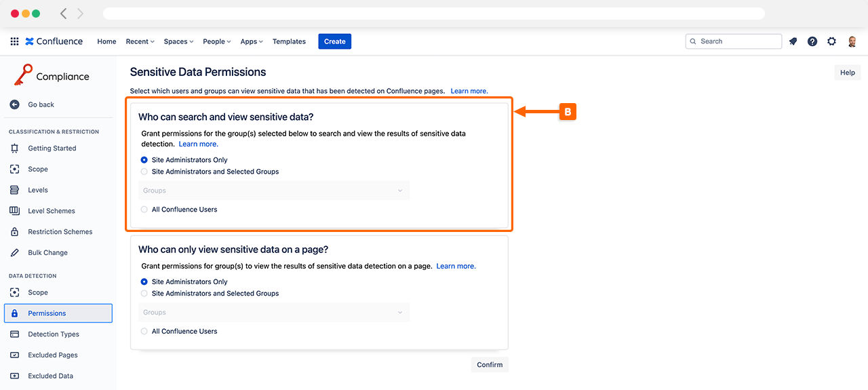Image resolution: width=868 pixels, height=390 pixels.
Task: Choose All Confluence Users for page-only viewing
Action: 144,332
